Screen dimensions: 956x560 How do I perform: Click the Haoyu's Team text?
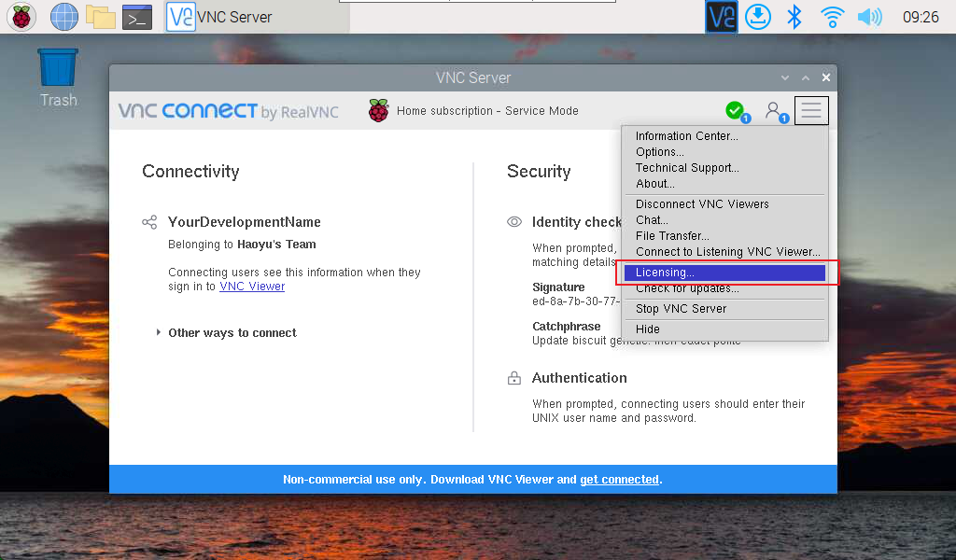276,245
